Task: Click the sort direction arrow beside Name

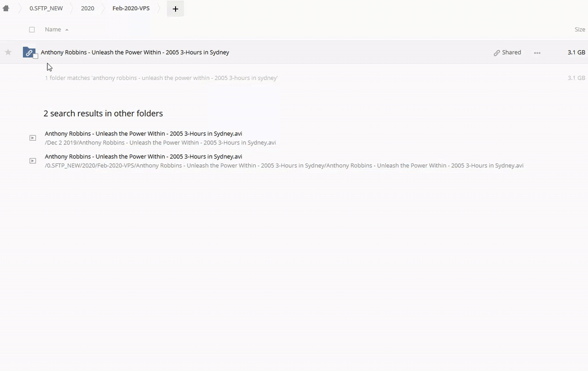Action: 67,30
